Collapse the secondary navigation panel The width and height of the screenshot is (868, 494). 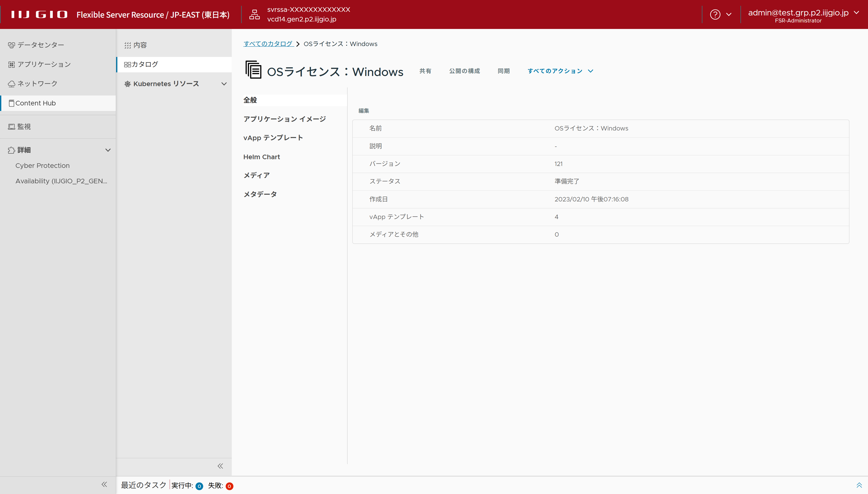point(220,466)
